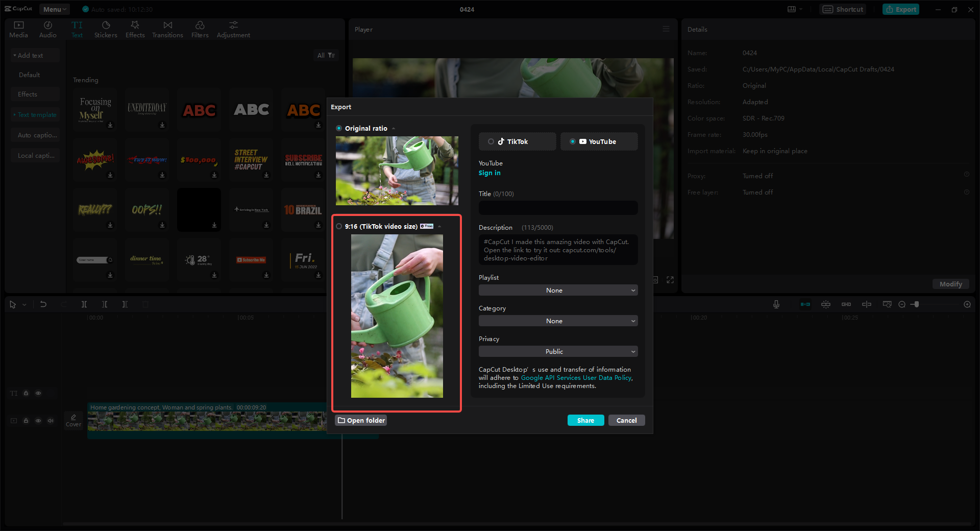
Task: Switch to the Filters panel
Action: 200,29
